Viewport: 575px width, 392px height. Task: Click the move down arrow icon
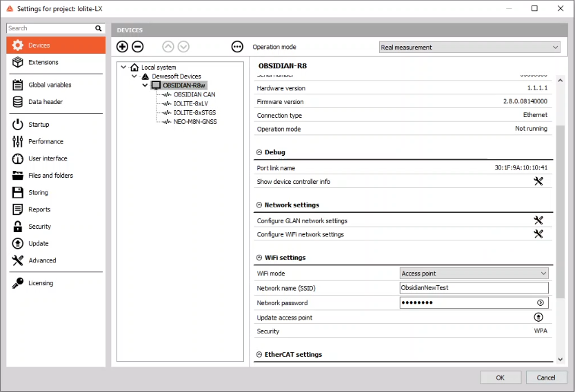(183, 47)
